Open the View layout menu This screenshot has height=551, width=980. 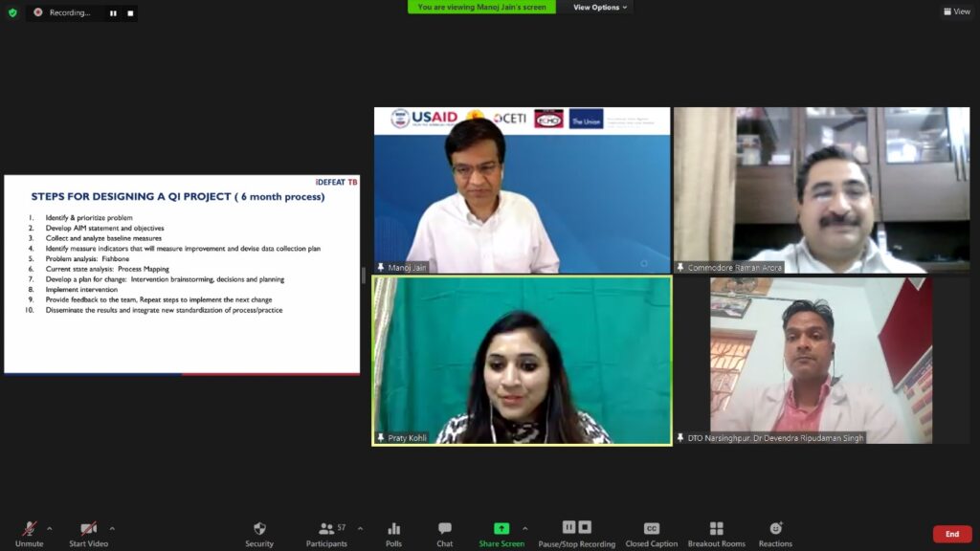(x=956, y=11)
